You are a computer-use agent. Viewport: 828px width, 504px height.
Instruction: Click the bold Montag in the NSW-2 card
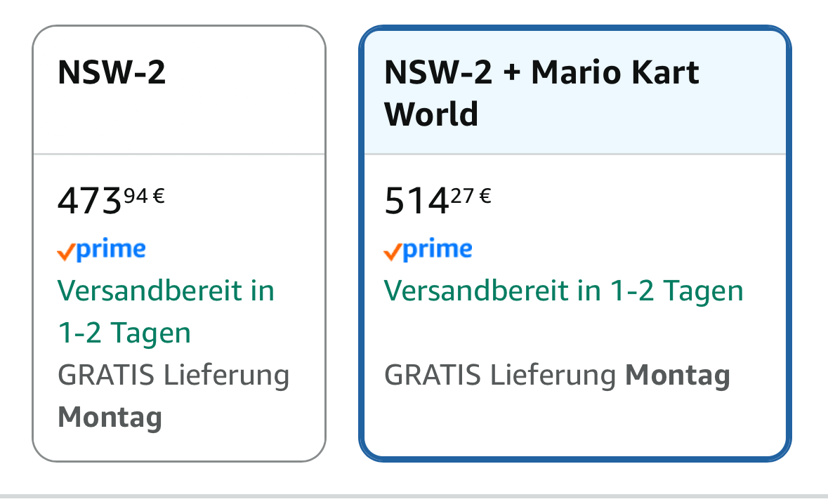coord(110,418)
